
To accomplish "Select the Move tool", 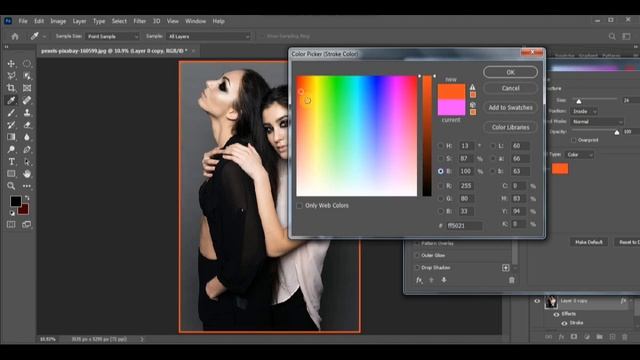I will click(x=11, y=64).
